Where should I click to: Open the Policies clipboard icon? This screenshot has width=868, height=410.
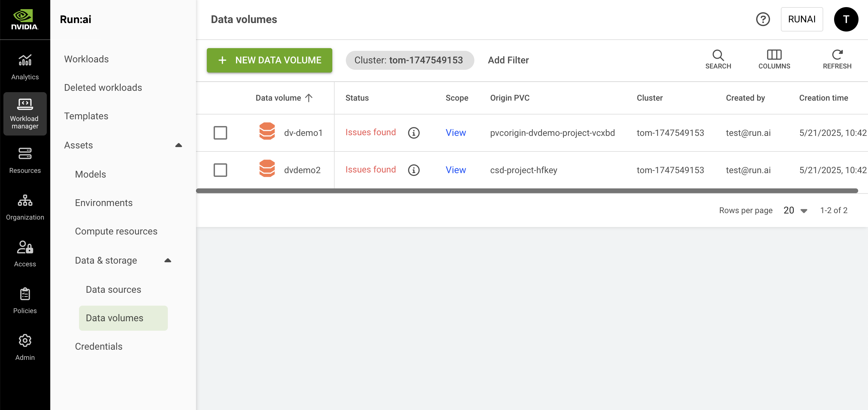pos(25,294)
